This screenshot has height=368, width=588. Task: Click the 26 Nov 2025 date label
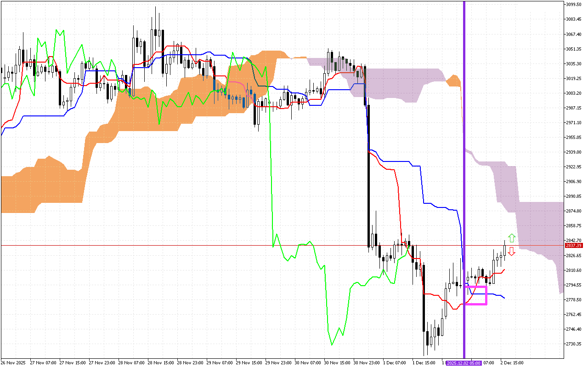(x=14, y=363)
